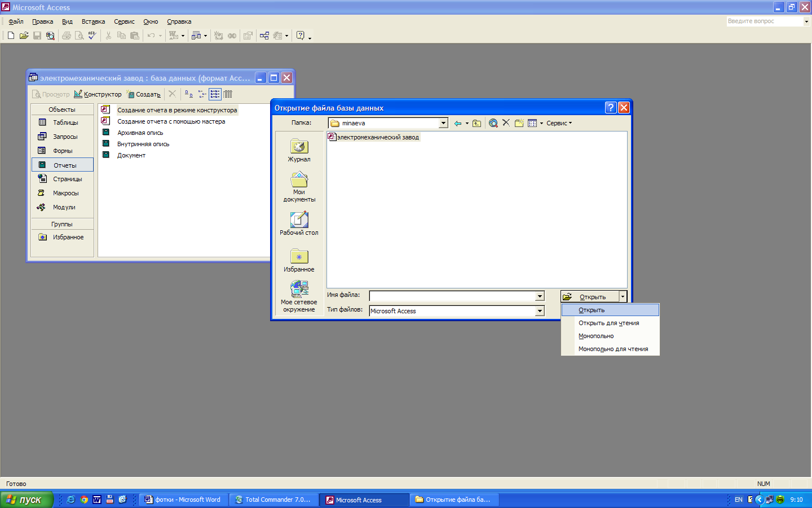Viewport: 812px width, 508px height.
Task: Expand the Тип файлов dropdown arrow
Action: point(540,311)
